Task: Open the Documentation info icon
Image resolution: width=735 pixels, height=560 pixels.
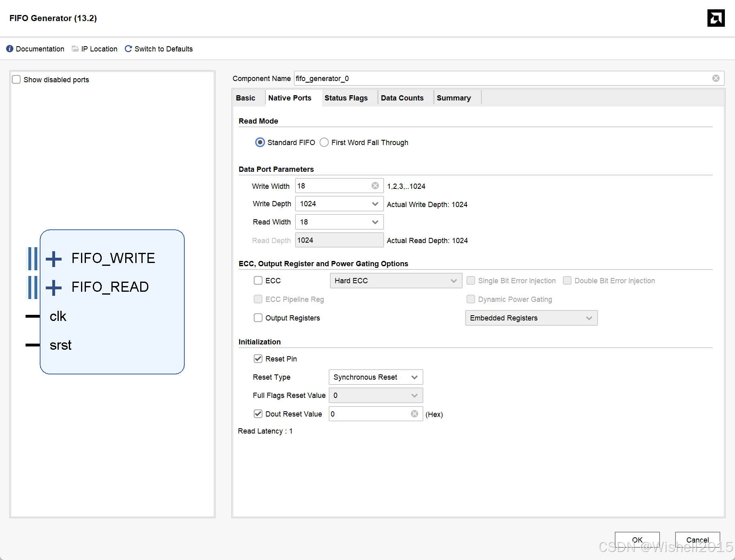Action: point(10,49)
